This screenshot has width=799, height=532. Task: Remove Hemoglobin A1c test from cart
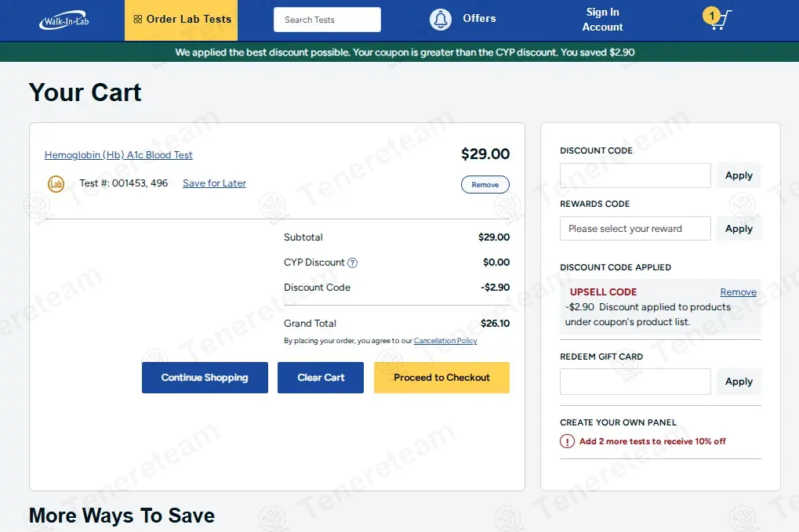click(485, 185)
